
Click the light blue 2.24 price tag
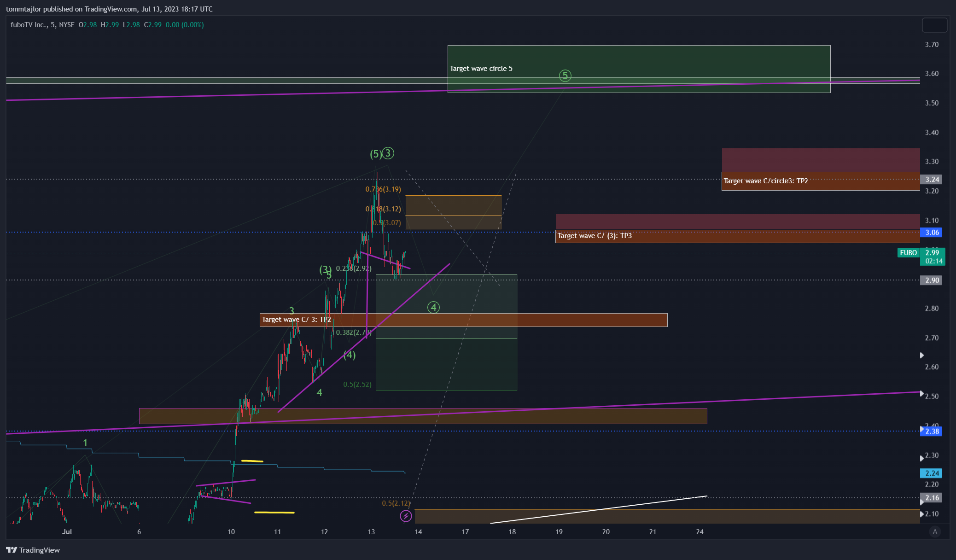(x=931, y=473)
